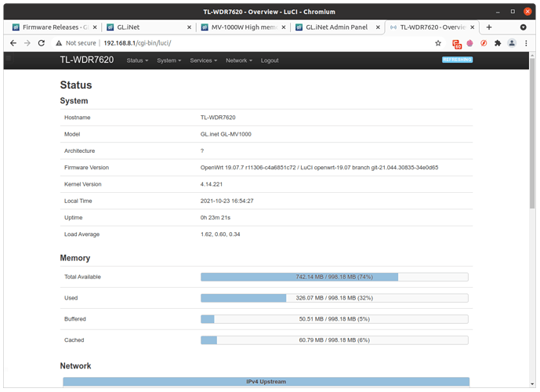
Task: Click local time 2021-10-23 16:54:27
Action: tap(227, 201)
